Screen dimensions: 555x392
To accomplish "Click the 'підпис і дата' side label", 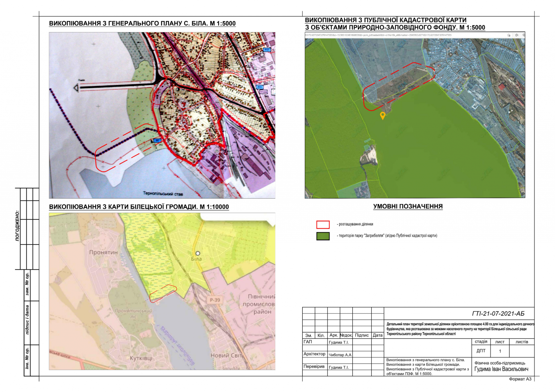I will coord(27,320).
